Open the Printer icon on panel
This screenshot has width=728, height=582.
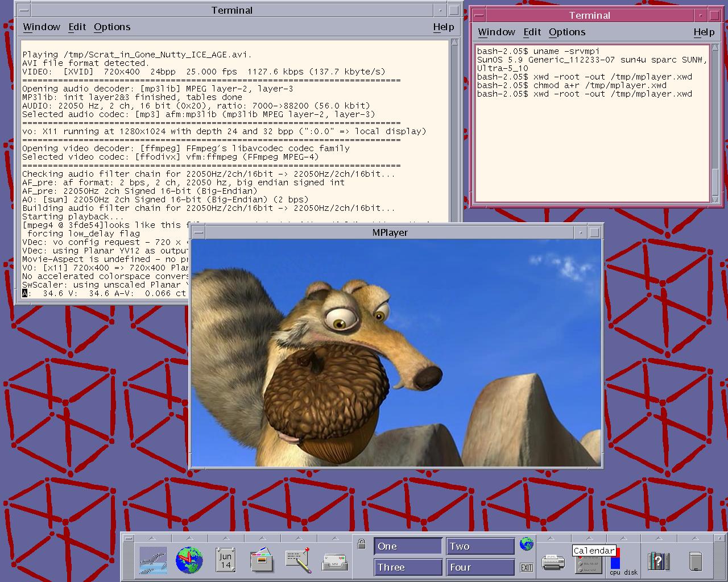click(x=552, y=562)
